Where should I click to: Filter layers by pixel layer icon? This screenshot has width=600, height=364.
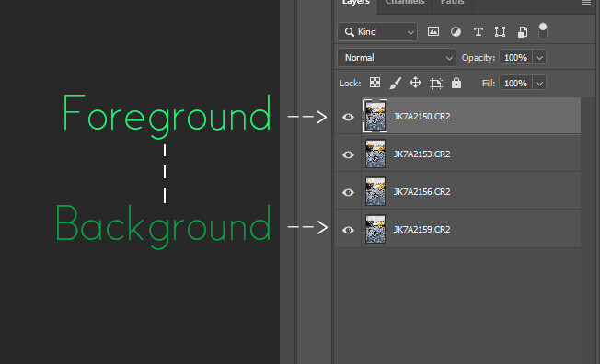coord(433,31)
